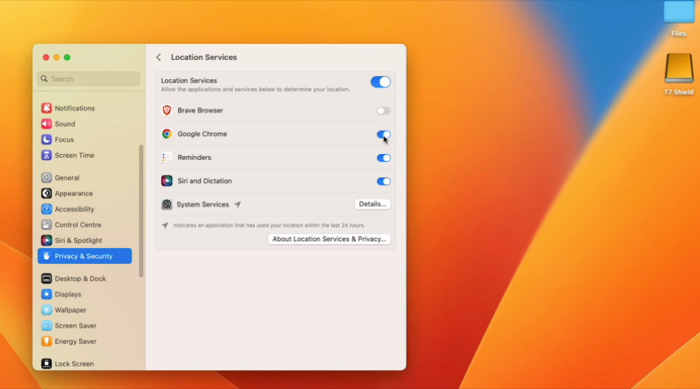Open System Services Details
700x389 pixels.
point(372,204)
